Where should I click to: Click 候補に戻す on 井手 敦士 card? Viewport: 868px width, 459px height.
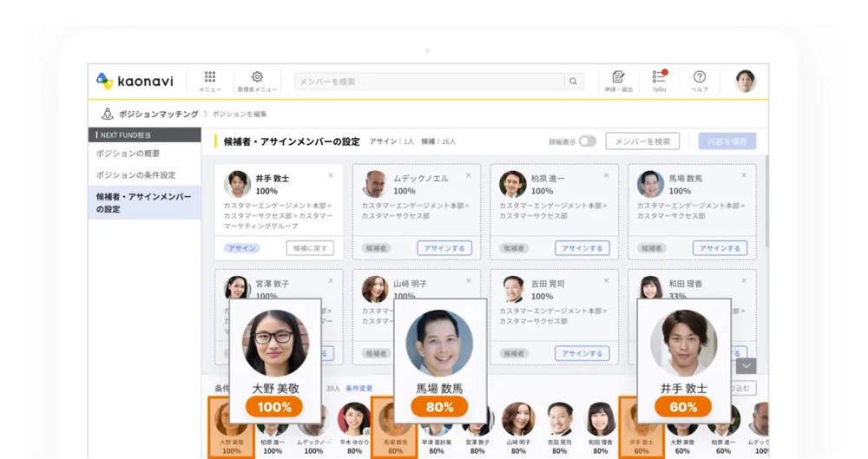tap(310, 248)
